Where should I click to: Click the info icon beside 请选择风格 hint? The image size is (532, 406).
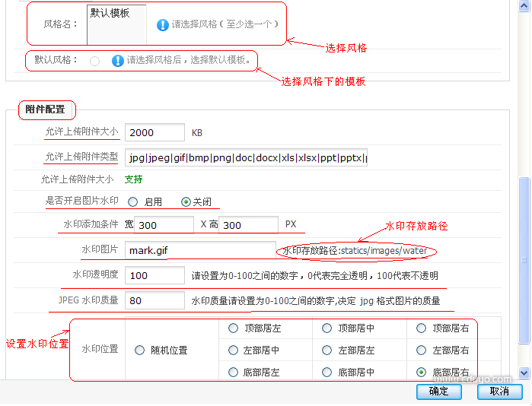point(162,25)
